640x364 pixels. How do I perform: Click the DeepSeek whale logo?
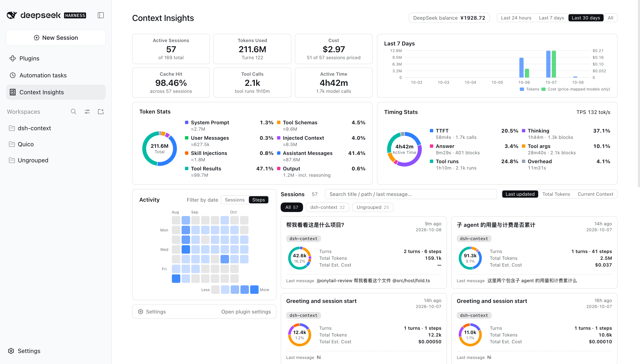click(12, 15)
